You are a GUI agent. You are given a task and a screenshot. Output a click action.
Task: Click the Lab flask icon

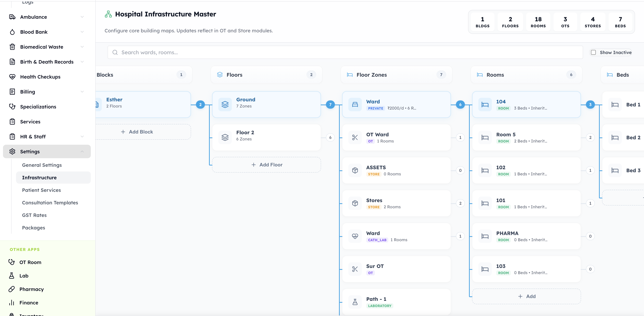click(x=12, y=276)
